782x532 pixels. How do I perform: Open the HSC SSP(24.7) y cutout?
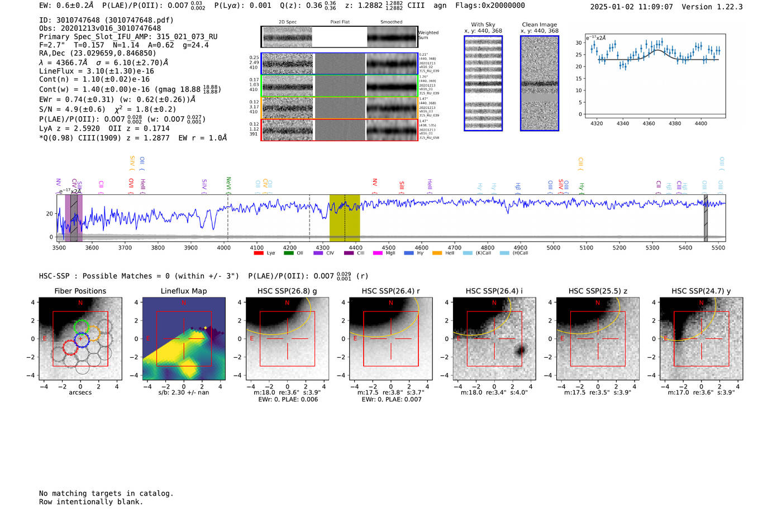tap(701, 339)
